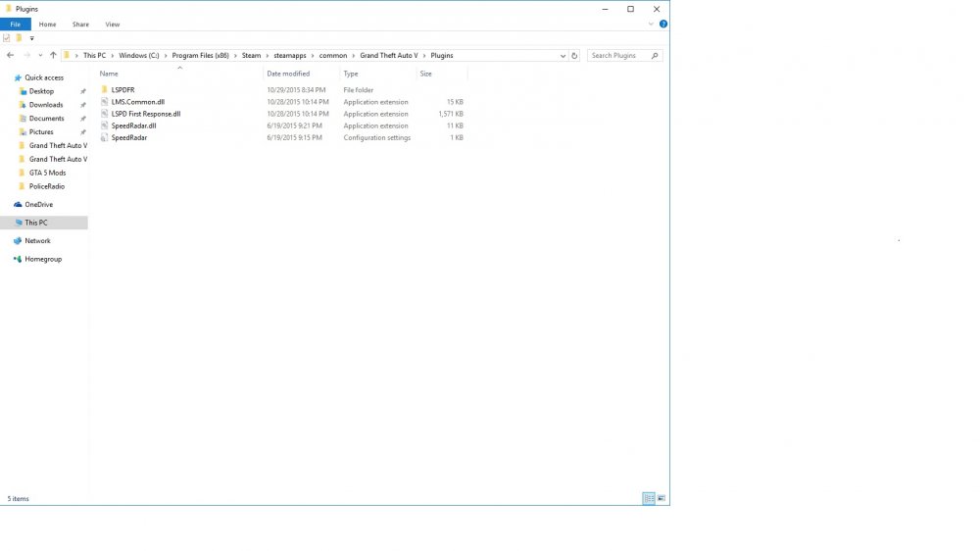Switch to Details view layout icon
The image size is (980, 551).
pyautogui.click(x=649, y=498)
